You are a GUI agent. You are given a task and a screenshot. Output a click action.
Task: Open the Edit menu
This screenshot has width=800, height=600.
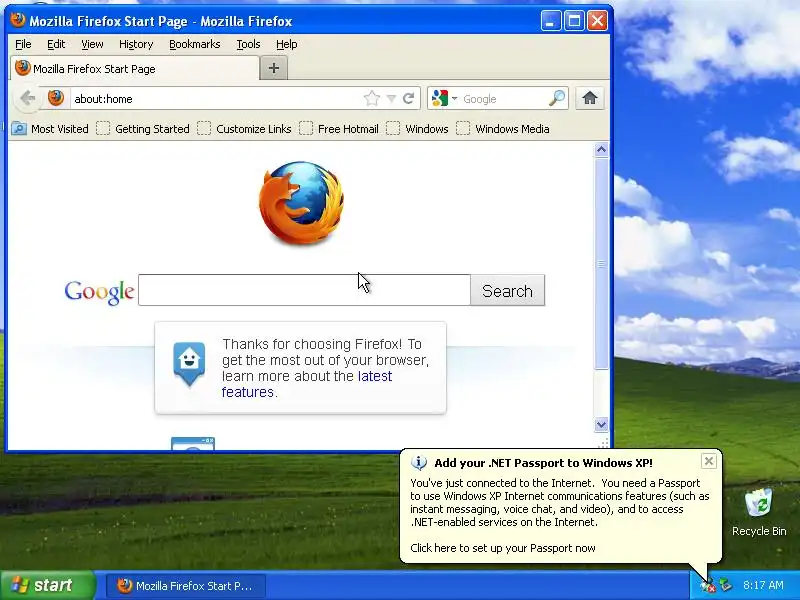56,44
